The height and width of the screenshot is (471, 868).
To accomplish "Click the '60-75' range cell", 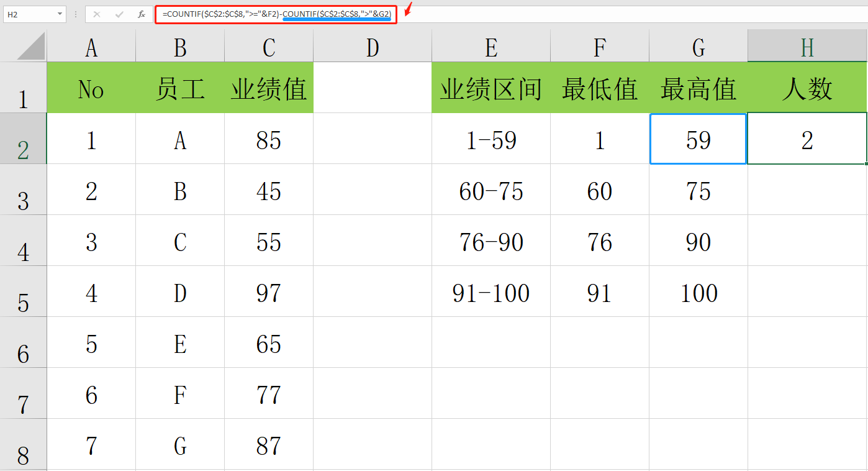I will 491,190.
